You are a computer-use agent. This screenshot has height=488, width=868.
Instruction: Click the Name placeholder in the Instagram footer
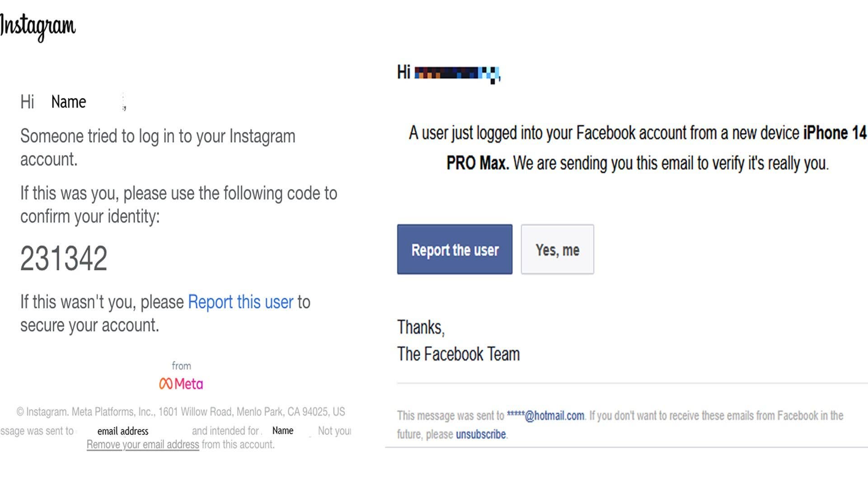pos(282,431)
